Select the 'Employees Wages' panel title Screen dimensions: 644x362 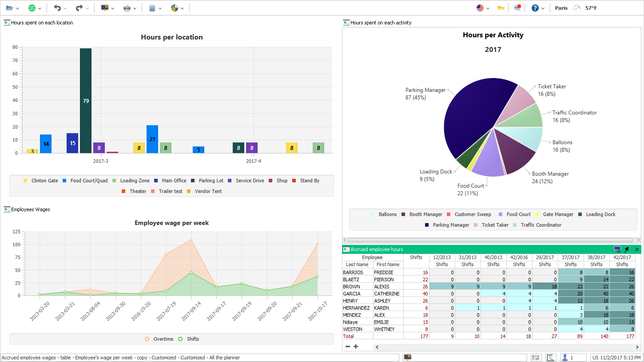[x=30, y=209]
